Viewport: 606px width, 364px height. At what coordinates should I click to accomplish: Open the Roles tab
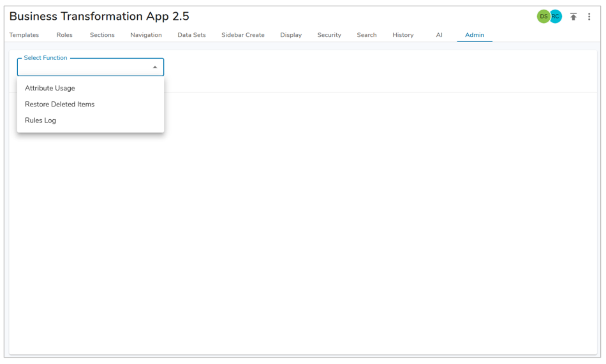[x=64, y=35]
